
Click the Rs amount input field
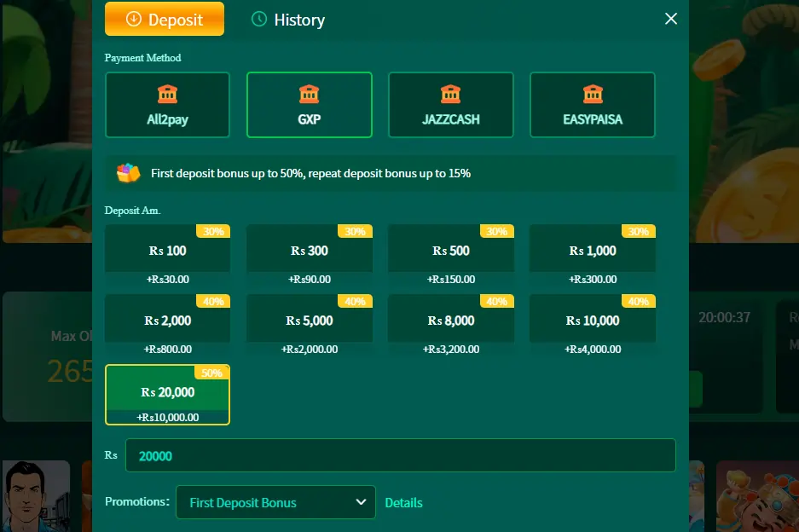[x=400, y=455]
